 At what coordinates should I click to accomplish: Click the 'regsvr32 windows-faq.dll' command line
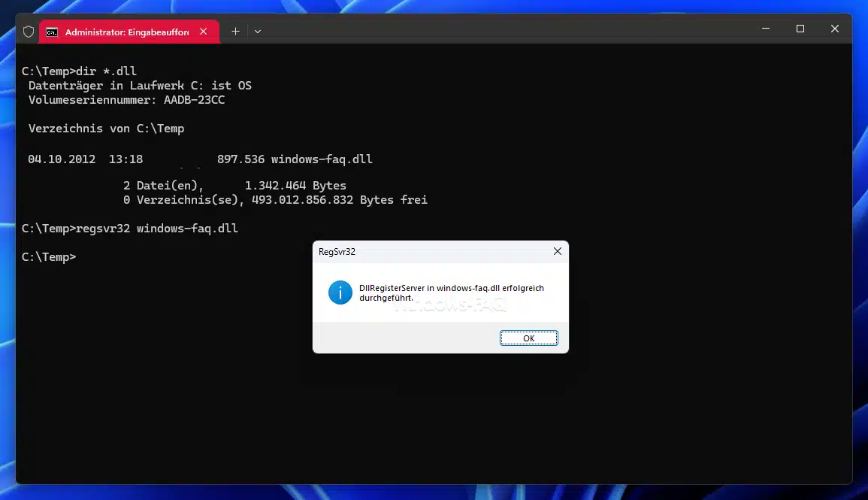129,228
